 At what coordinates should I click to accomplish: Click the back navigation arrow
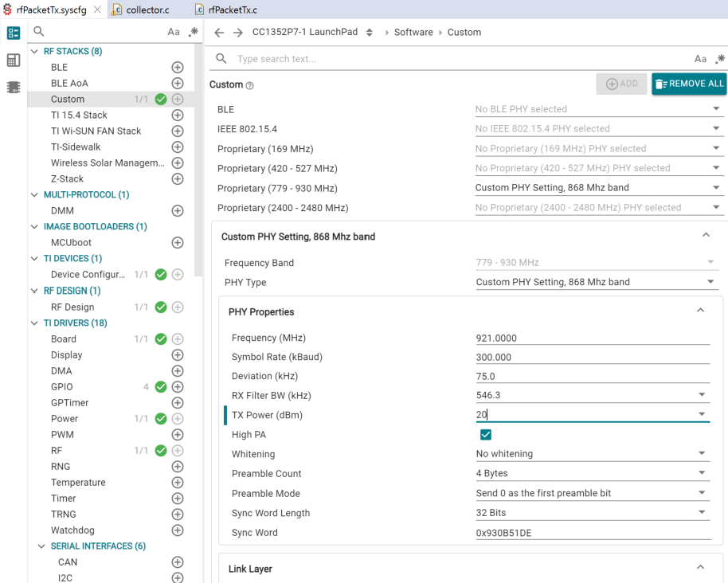click(x=219, y=33)
